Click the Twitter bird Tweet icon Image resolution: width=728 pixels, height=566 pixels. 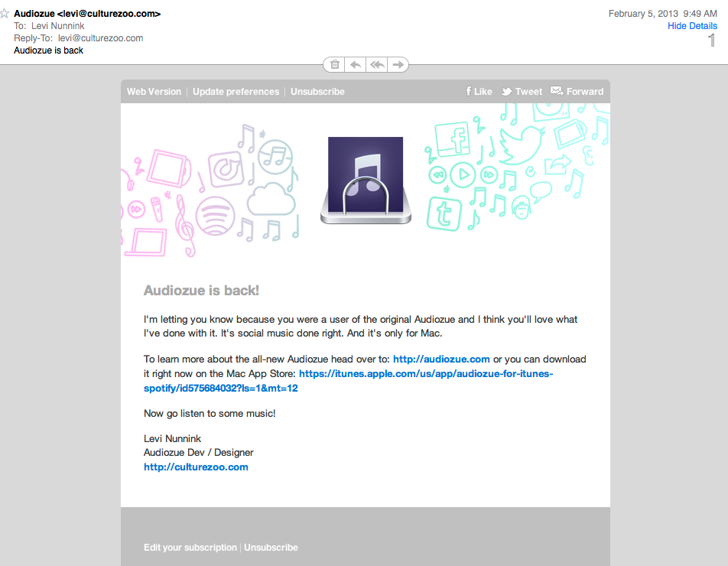[x=506, y=92]
